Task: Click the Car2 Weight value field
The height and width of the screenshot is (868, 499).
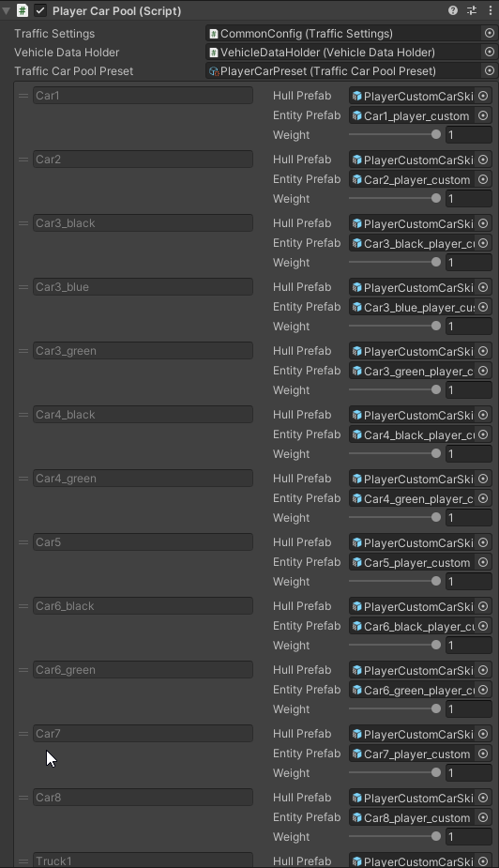Action: tap(469, 199)
